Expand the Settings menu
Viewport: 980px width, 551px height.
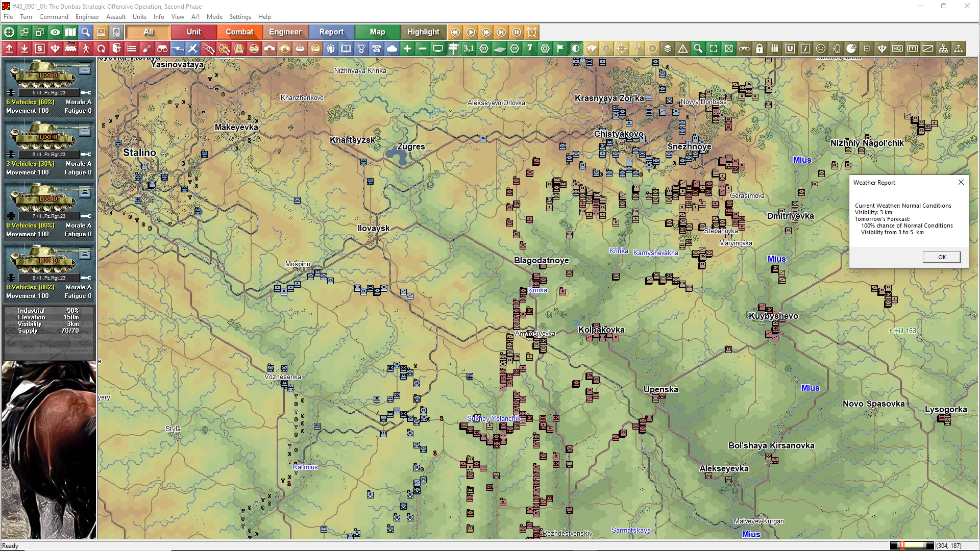coord(240,17)
